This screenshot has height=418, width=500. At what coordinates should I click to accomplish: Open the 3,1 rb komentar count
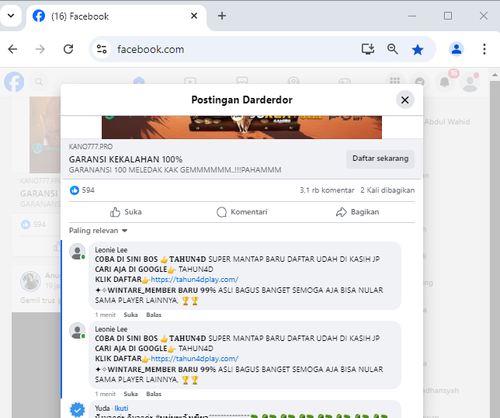[327, 190]
